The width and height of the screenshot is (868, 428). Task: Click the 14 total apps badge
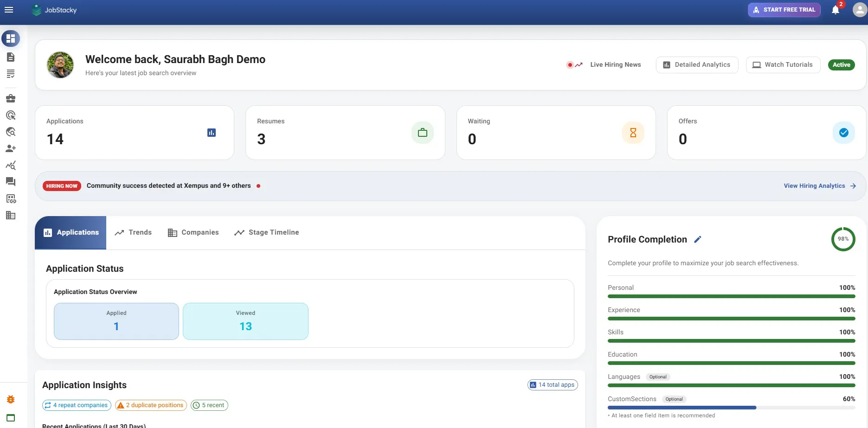tap(553, 385)
